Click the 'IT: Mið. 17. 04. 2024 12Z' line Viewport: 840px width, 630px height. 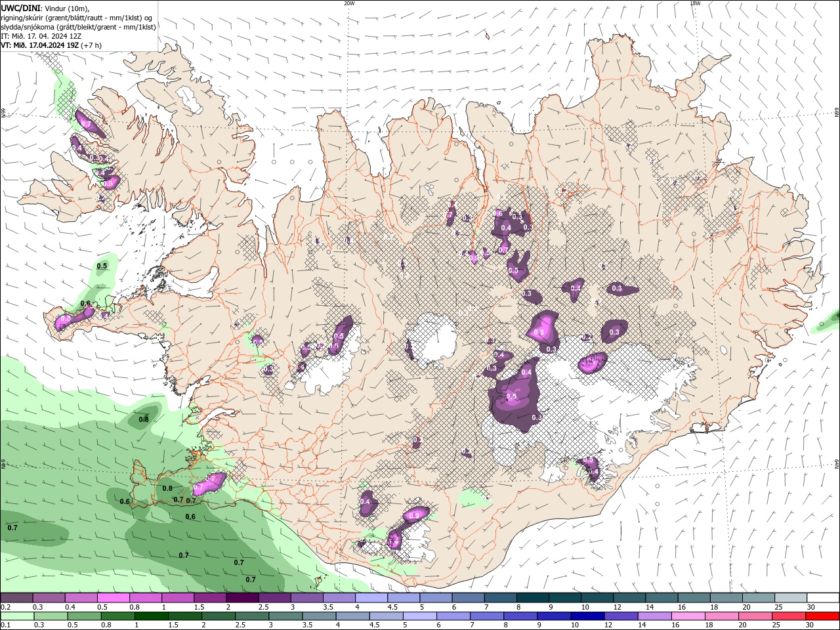tap(41, 36)
